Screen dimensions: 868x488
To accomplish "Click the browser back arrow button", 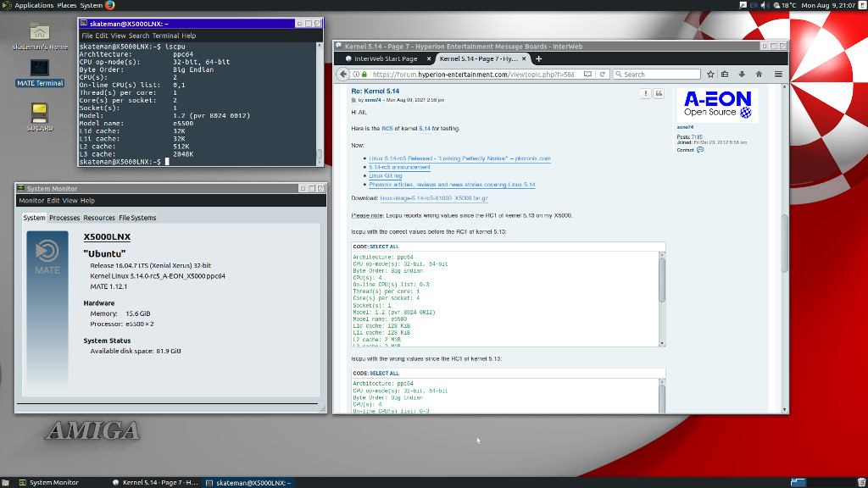I will click(343, 75).
